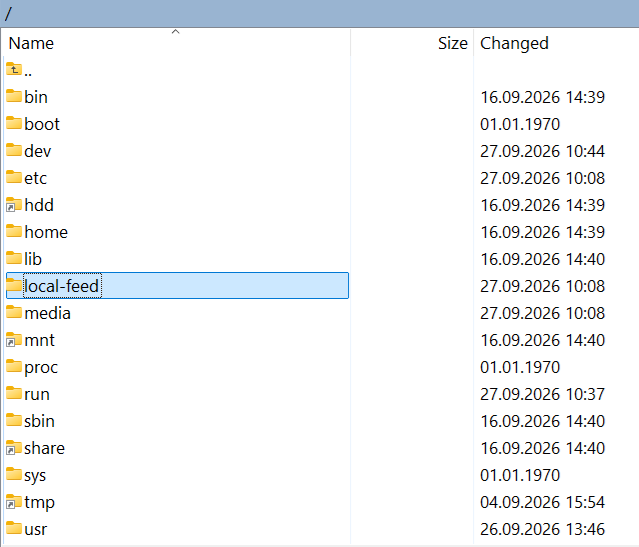639x547 pixels.
Task: Click the mnt symlink folder icon
Action: click(14, 339)
